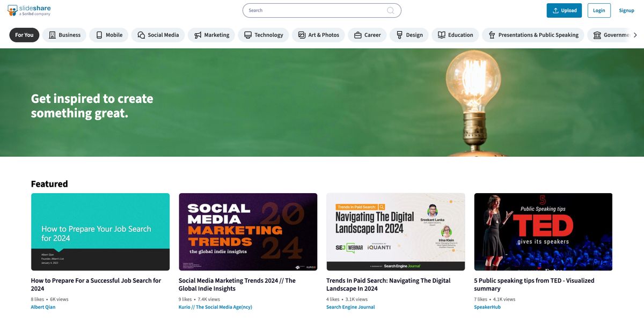The width and height of the screenshot is (644, 330).
Task: Click the magnifier icon in search box
Action: (x=391, y=10)
